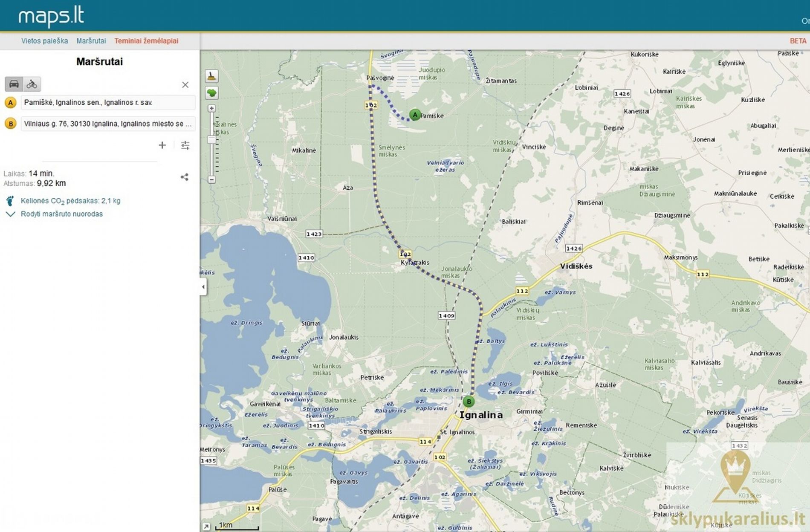Click the maps.lt logo
This screenshot has height=532, width=810.
[51, 16]
